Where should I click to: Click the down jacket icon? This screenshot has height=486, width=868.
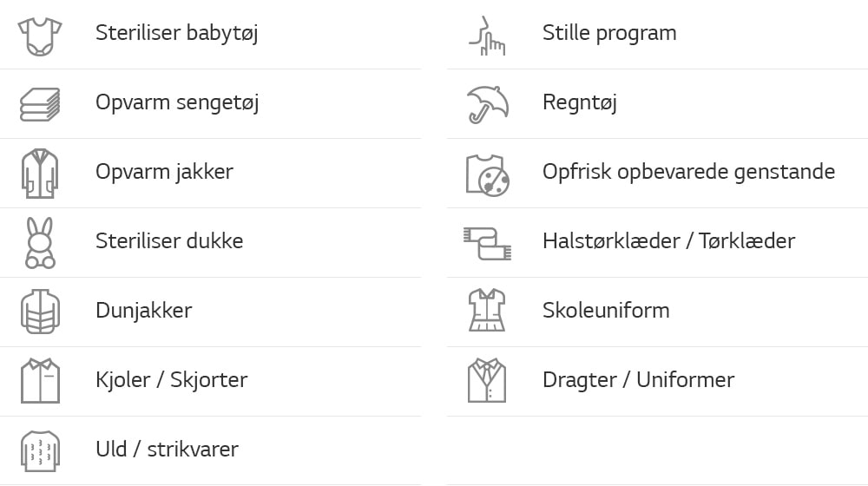(40, 312)
